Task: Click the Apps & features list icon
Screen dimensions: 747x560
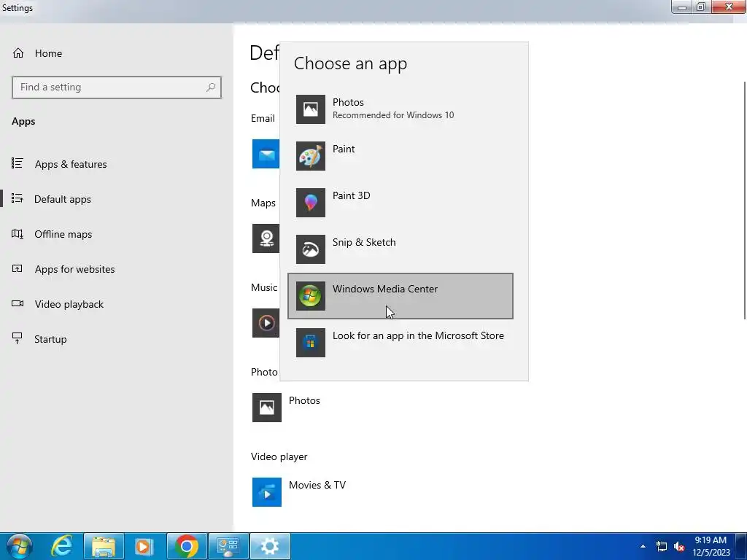Action: point(18,163)
